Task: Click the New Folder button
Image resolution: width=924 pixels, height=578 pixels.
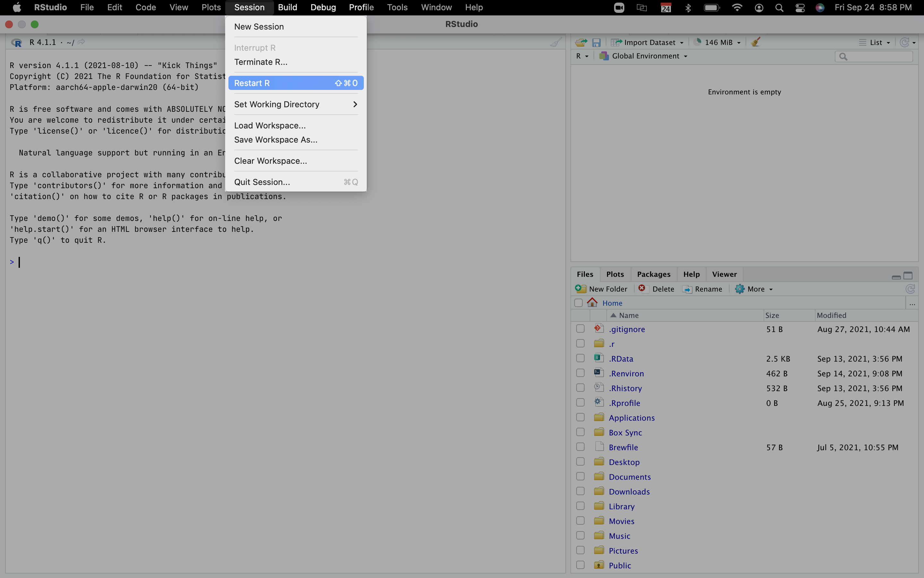Action: point(601,289)
